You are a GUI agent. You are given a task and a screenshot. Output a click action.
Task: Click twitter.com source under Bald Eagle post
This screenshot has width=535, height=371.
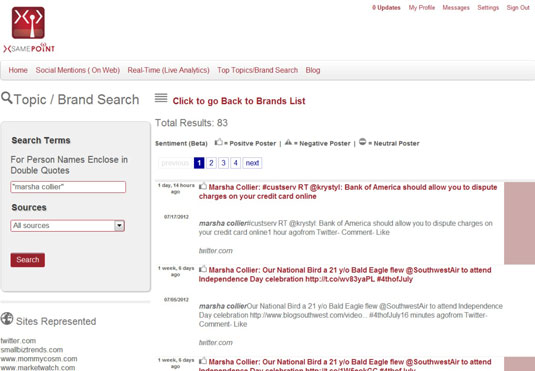216,343
